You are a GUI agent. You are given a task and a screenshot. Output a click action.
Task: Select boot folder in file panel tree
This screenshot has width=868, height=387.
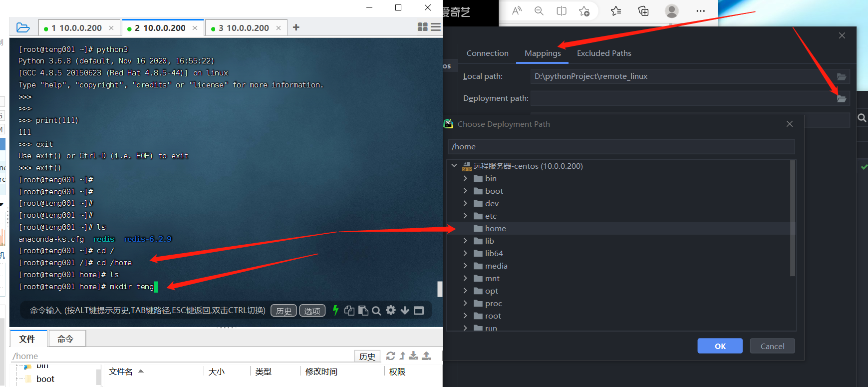click(45, 379)
